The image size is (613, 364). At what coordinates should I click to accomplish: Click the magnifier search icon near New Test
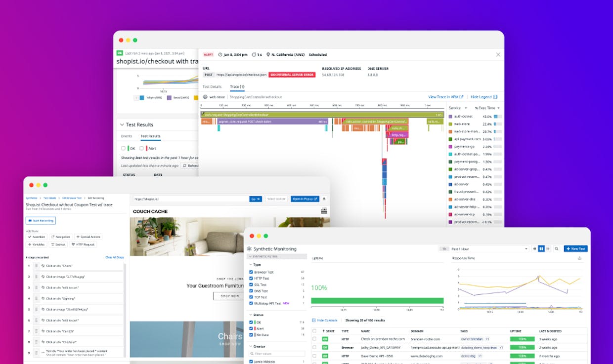[557, 249]
